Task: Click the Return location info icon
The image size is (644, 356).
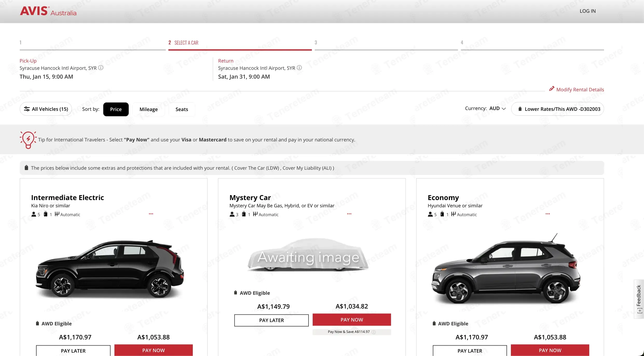Action: point(299,68)
